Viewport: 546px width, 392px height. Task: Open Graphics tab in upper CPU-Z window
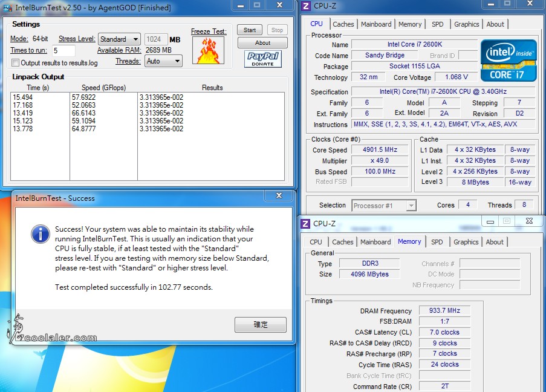(466, 24)
